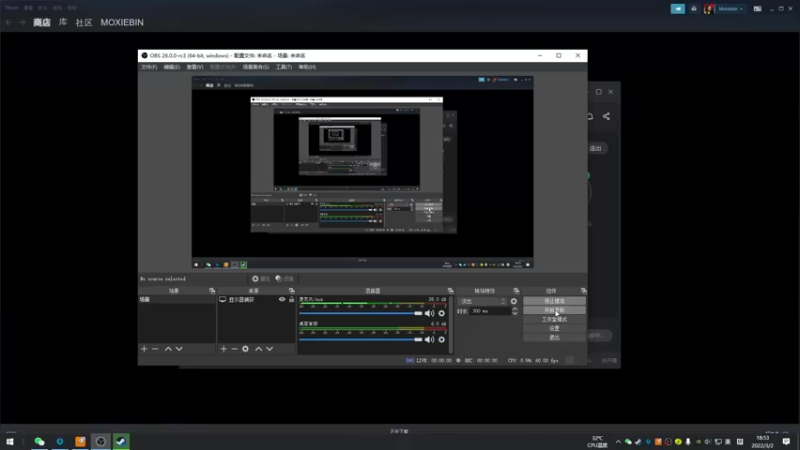
Task: Mute the microphone/Aux speaker icon
Action: coord(430,313)
